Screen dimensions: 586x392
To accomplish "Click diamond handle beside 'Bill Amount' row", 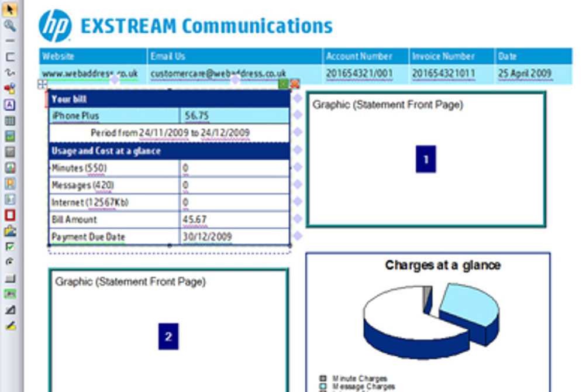I will [298, 218].
